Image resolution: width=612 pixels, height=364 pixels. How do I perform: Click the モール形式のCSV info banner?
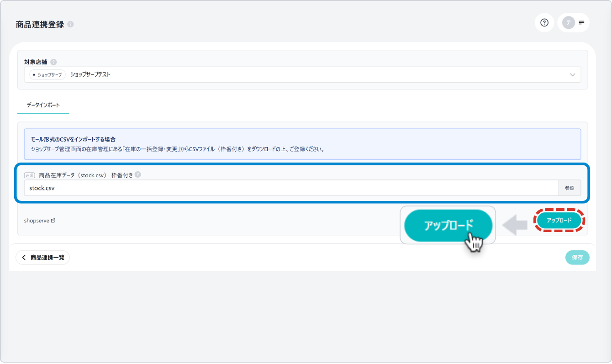point(302,144)
